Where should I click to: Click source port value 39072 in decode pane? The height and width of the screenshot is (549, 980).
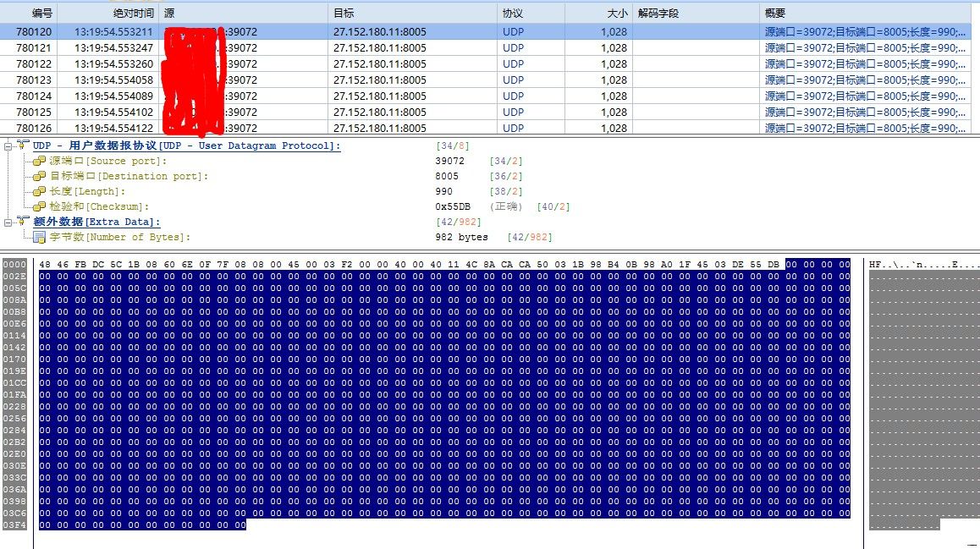pyautogui.click(x=450, y=161)
